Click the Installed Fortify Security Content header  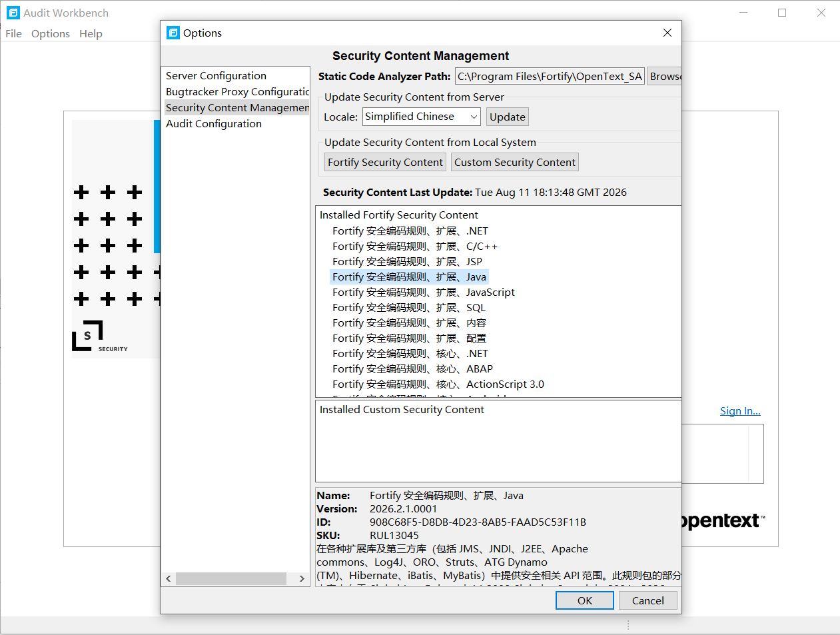coord(399,215)
